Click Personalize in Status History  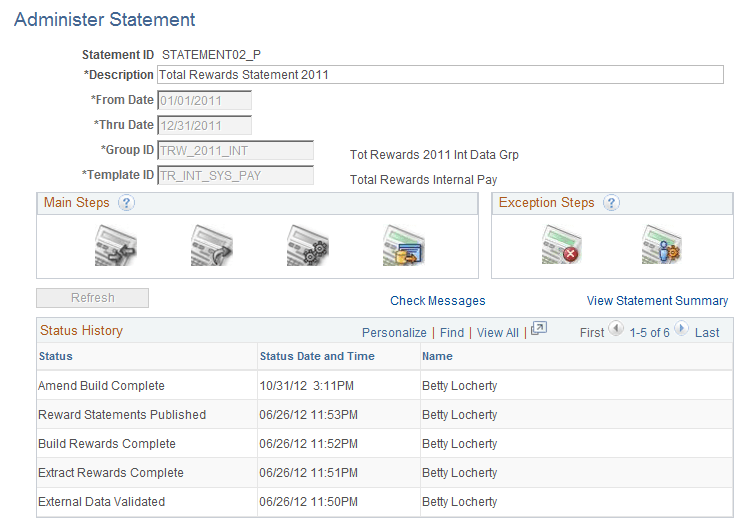pos(394,333)
